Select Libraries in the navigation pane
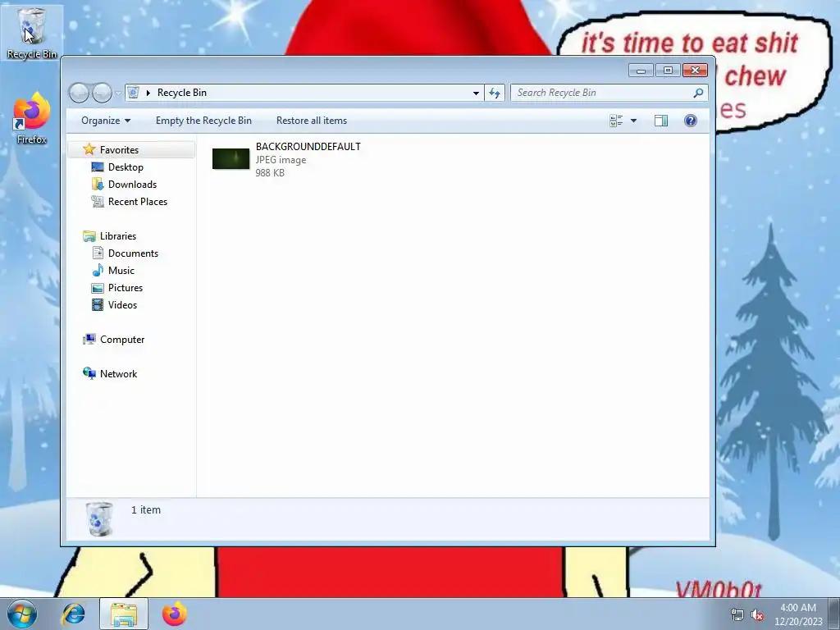 118,236
